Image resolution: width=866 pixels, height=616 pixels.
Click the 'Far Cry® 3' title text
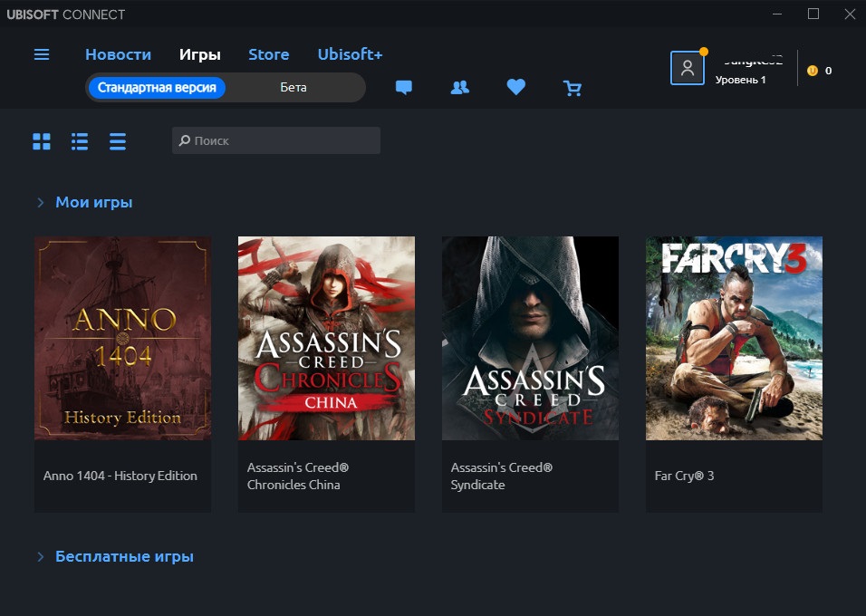[x=684, y=476]
